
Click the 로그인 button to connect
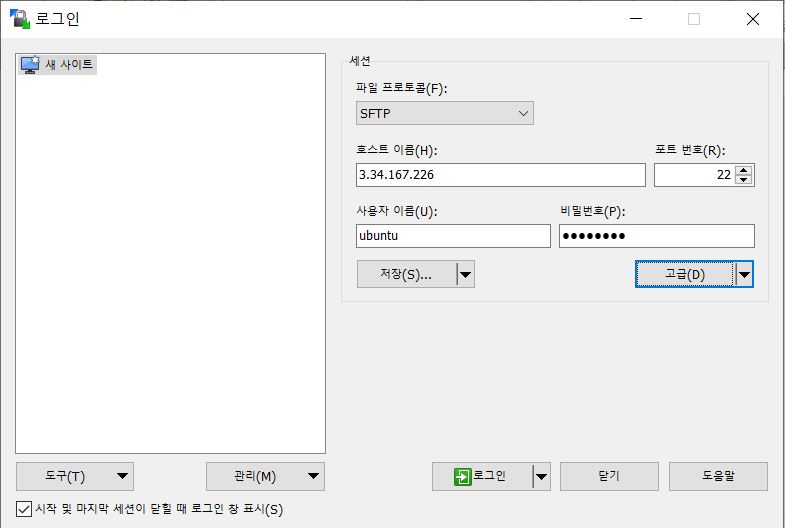click(482, 476)
